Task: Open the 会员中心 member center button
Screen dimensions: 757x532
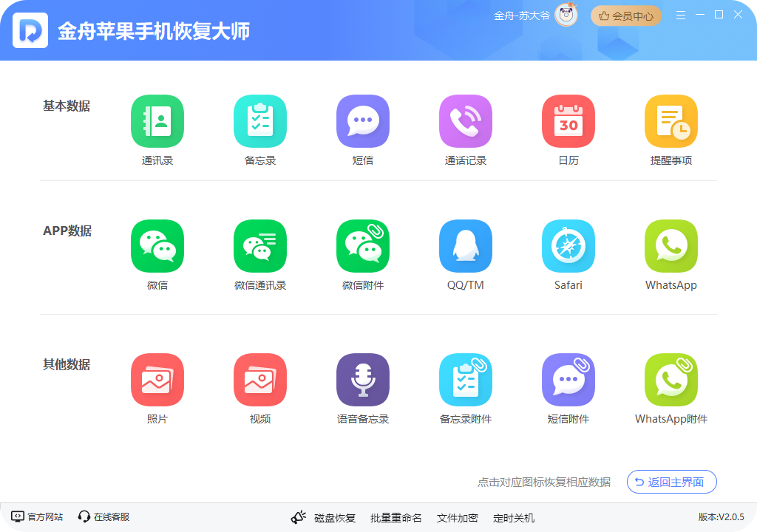Action: coord(625,16)
